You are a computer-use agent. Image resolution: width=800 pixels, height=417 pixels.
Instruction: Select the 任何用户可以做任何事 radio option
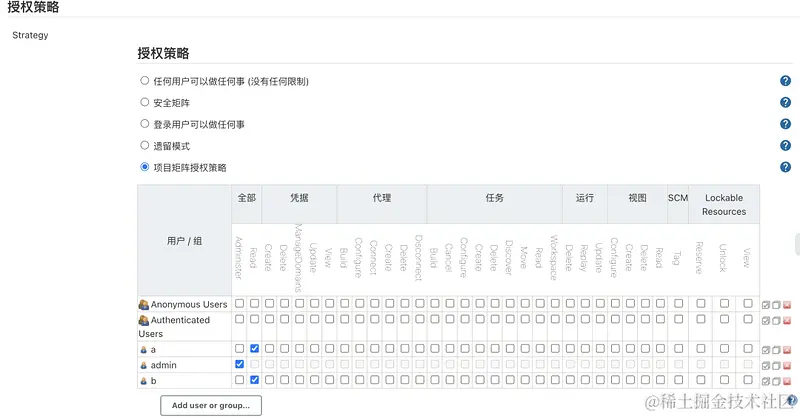(144, 81)
